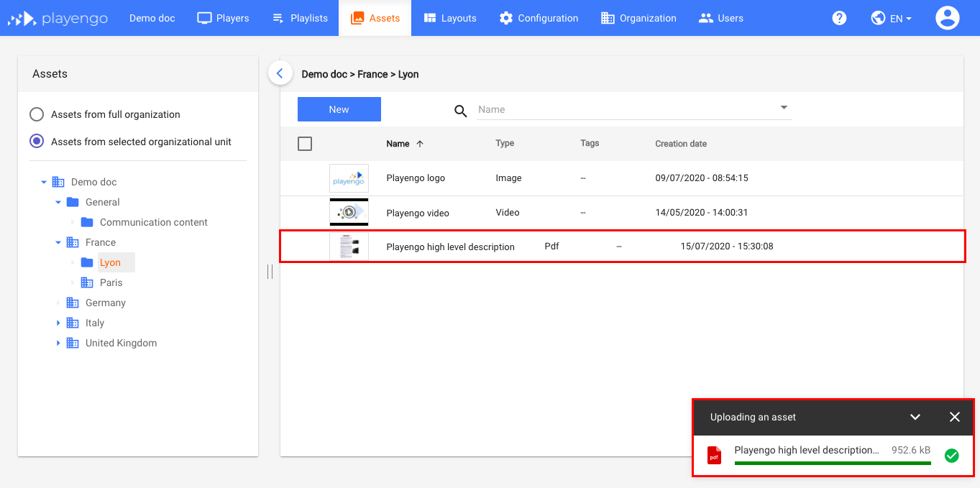
Task: Open the Assets tab
Action: click(375, 18)
